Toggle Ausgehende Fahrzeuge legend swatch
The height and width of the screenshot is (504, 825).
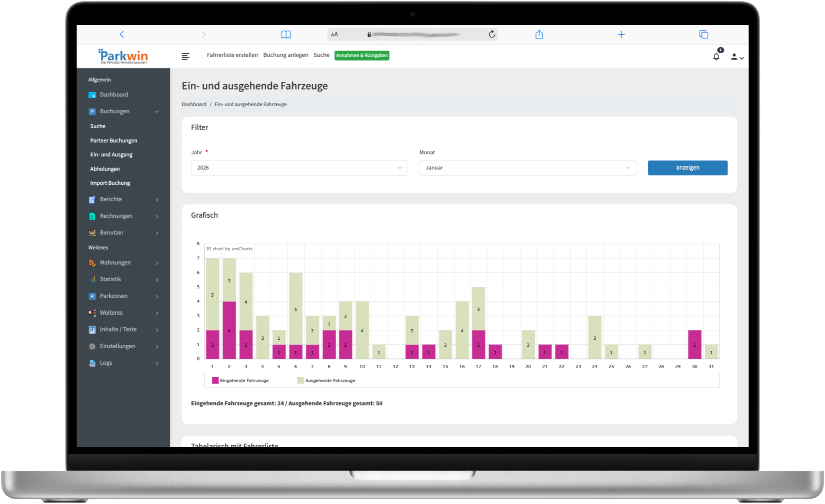[300, 380]
